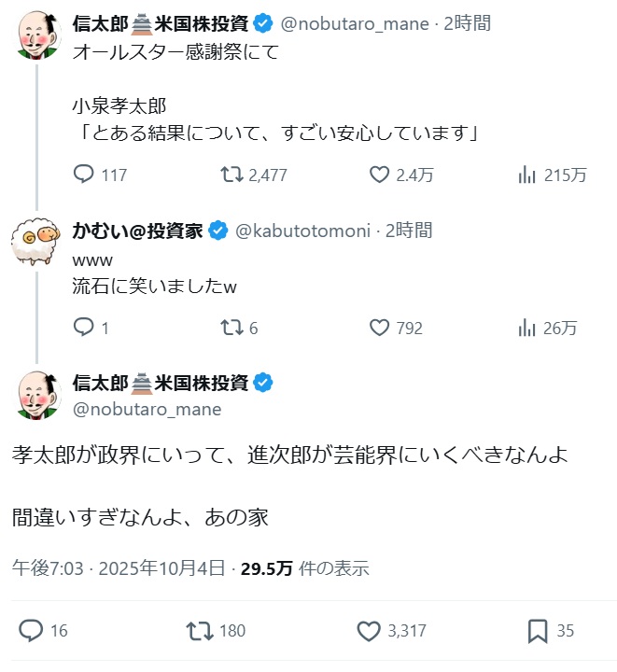The image size is (617, 672).
Task: Reply to the first tweet with 117 replies
Action: pos(84,175)
